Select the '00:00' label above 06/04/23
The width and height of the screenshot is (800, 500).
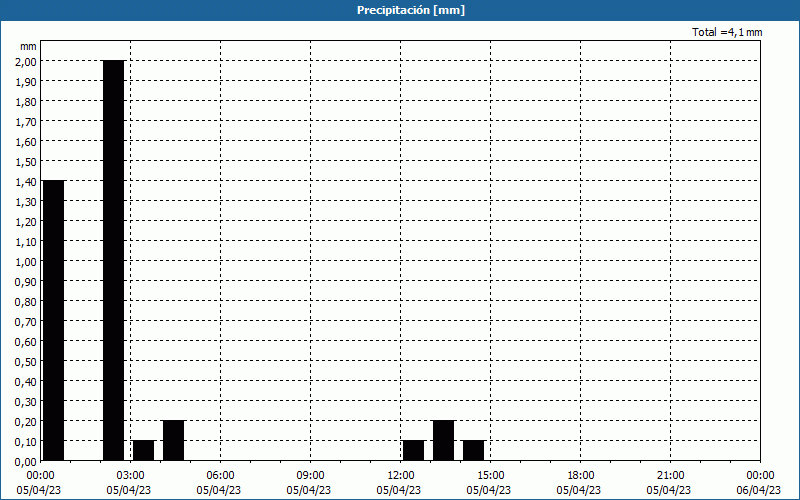[760, 476]
